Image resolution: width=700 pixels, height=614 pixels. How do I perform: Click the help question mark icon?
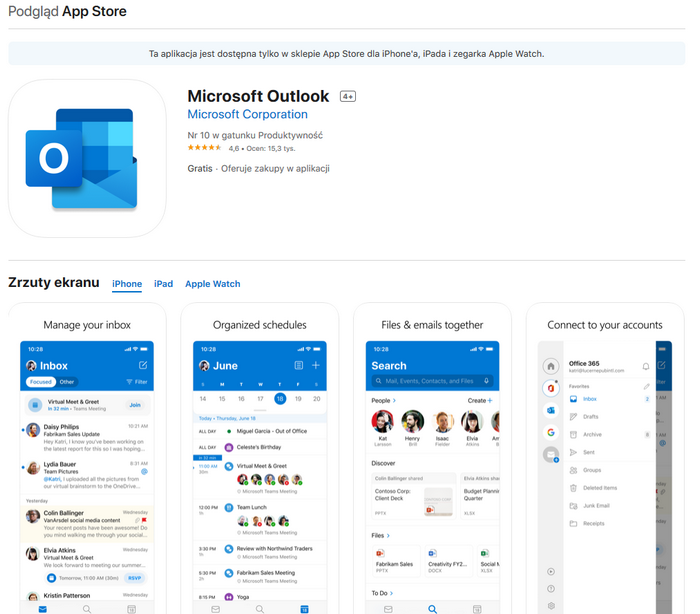(551, 589)
